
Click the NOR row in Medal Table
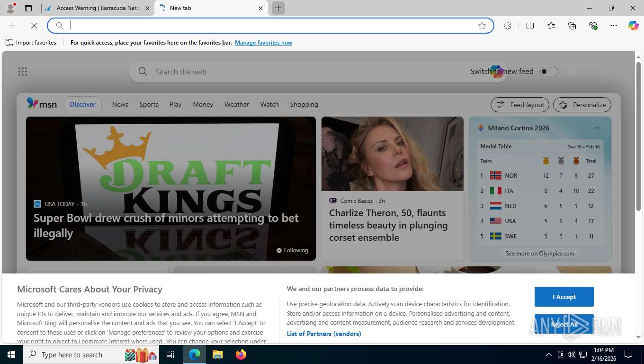pos(540,175)
